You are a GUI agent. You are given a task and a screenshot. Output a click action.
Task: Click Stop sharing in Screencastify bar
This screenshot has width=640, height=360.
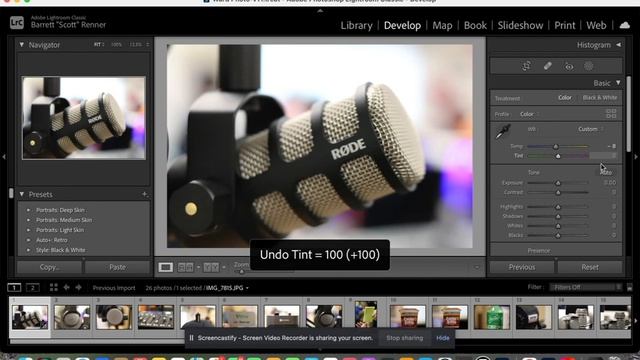click(404, 338)
